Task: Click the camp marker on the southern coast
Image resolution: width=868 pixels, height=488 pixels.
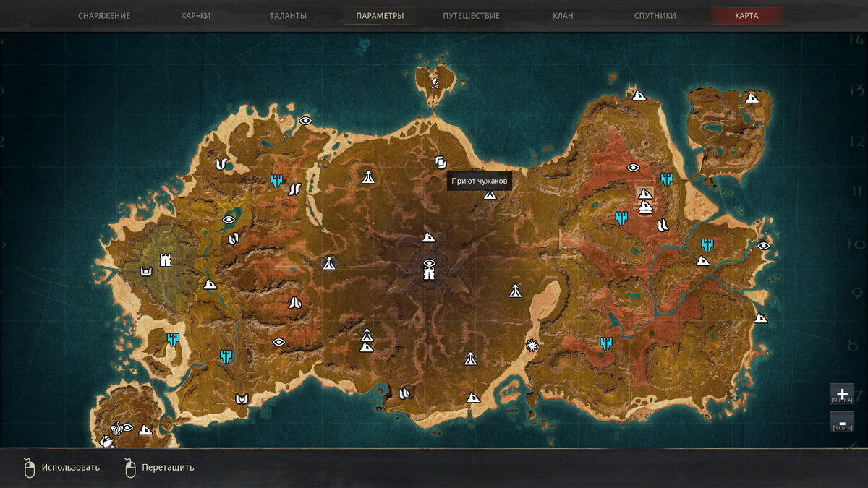Action: [473, 398]
